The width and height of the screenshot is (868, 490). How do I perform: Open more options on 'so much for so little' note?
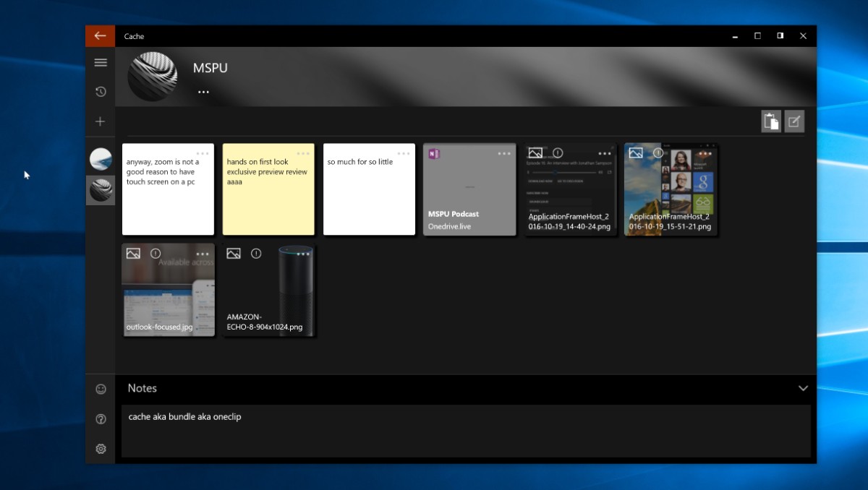(404, 153)
